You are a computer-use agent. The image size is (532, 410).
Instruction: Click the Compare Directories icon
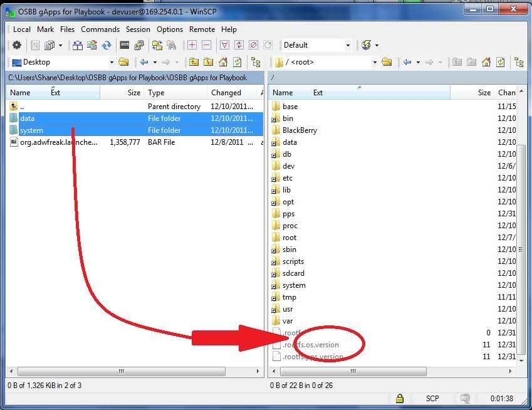[x=78, y=45]
